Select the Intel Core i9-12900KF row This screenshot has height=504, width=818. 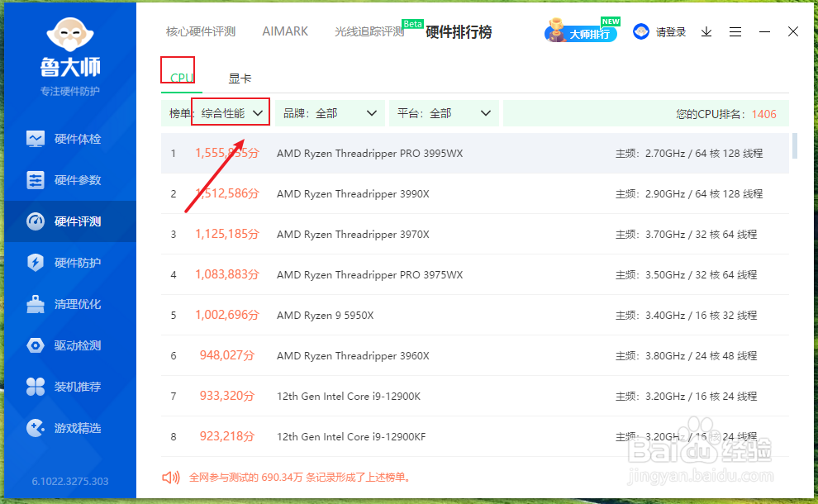pyautogui.click(x=475, y=436)
